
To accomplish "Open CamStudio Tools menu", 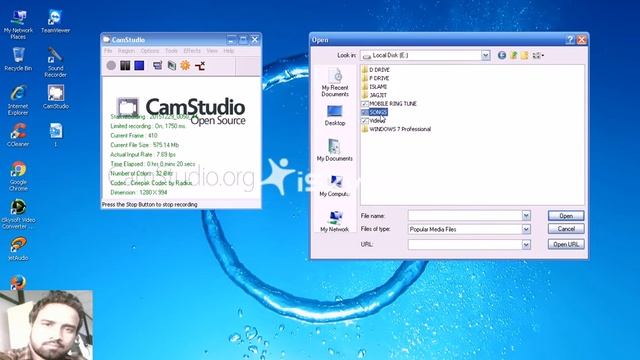I will click(171, 51).
